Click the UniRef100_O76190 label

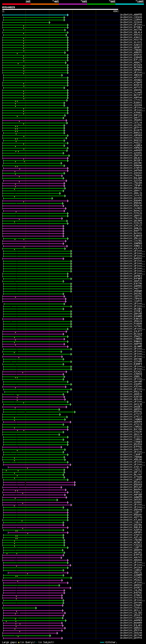tap(131, 432)
